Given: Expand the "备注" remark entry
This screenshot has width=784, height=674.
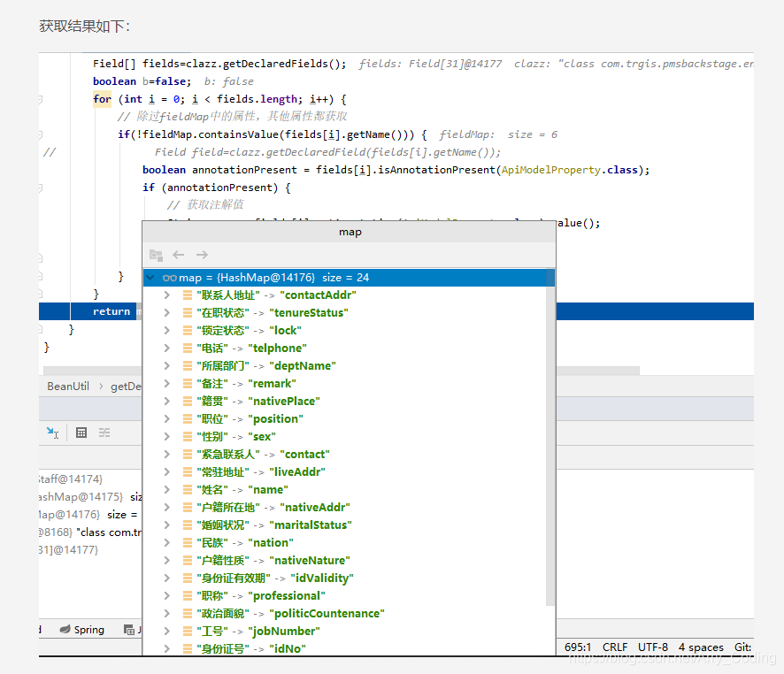Looking at the screenshot, I should tap(167, 383).
